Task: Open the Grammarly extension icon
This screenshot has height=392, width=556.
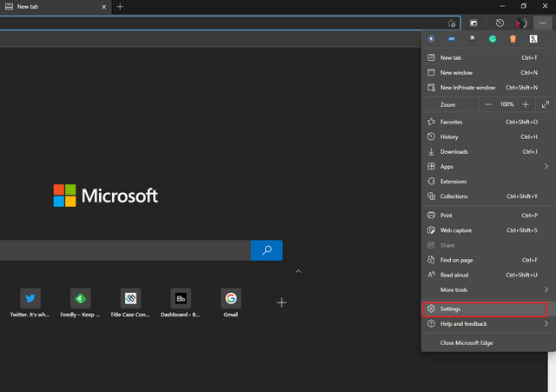Action: [x=493, y=39]
